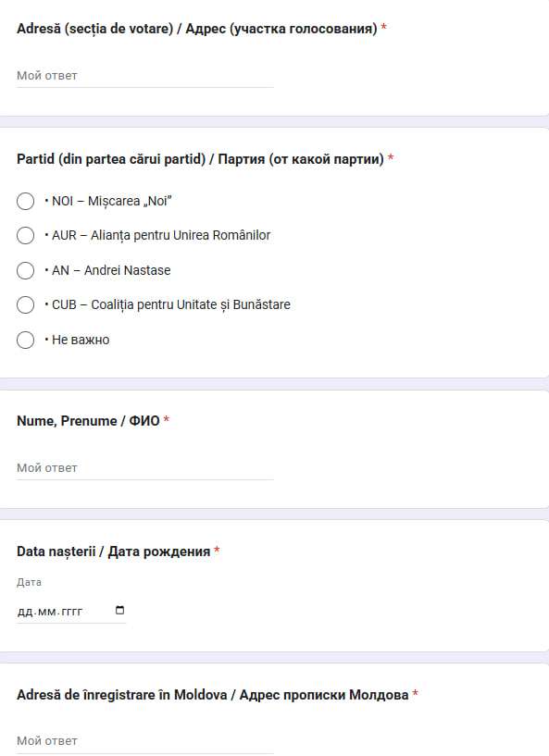Pick CUB – Coaliția pentru Unitate și Bunăstare
The height and width of the screenshot is (756, 549).
point(26,305)
